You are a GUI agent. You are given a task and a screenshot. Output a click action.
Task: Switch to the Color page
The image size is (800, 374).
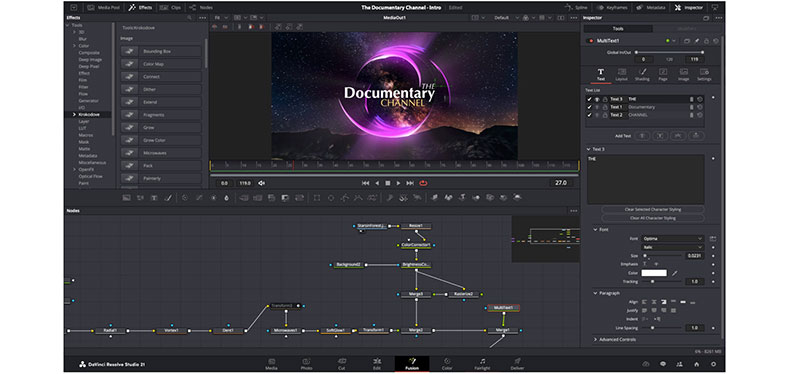[x=447, y=364]
